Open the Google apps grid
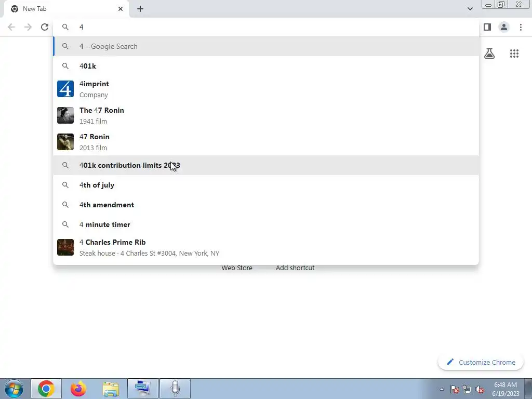This screenshot has width=532, height=399. (x=514, y=54)
